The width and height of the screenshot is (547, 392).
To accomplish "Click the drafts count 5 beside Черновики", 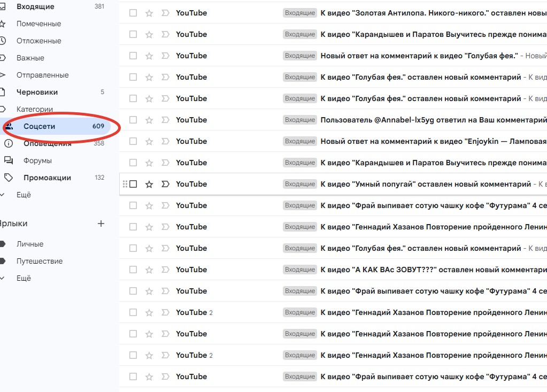I will coord(102,92).
